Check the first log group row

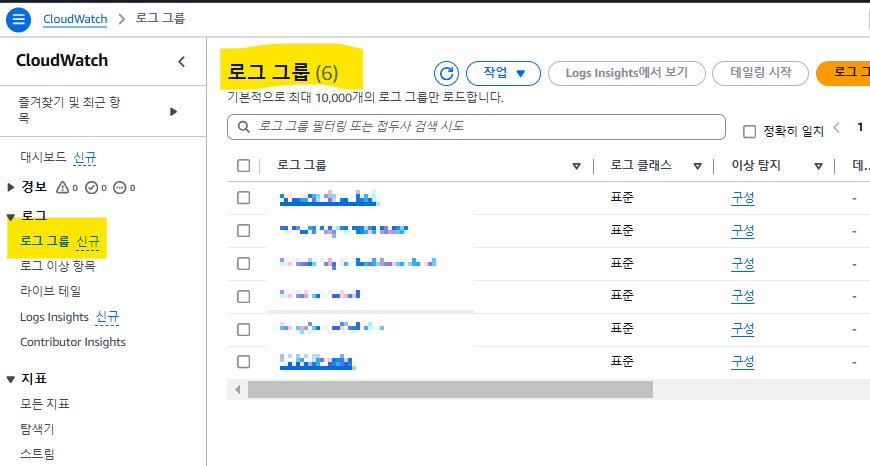[x=244, y=198]
